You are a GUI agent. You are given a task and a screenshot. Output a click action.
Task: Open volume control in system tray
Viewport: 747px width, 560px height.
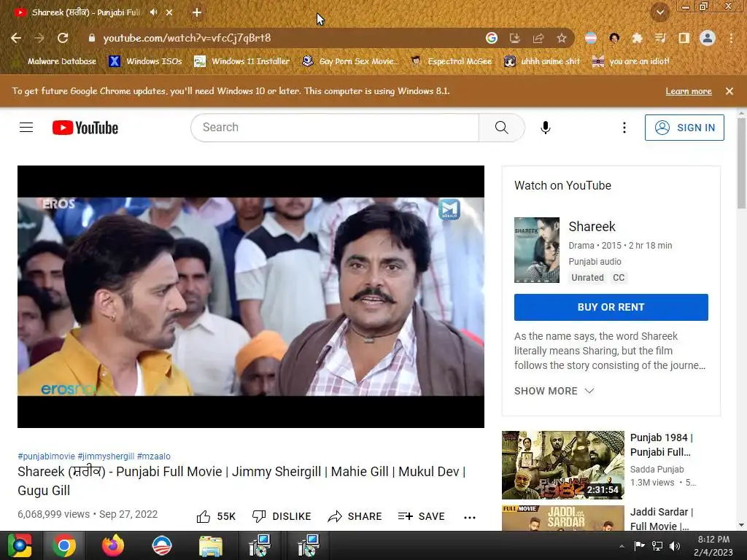coord(675,546)
